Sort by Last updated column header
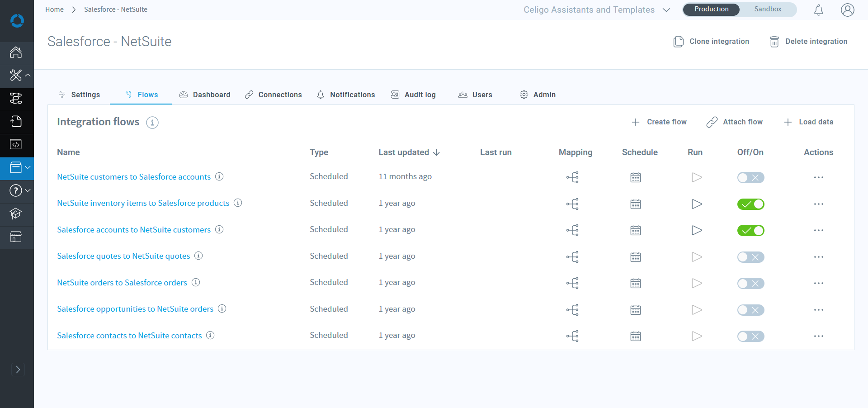868x408 pixels. click(x=409, y=152)
